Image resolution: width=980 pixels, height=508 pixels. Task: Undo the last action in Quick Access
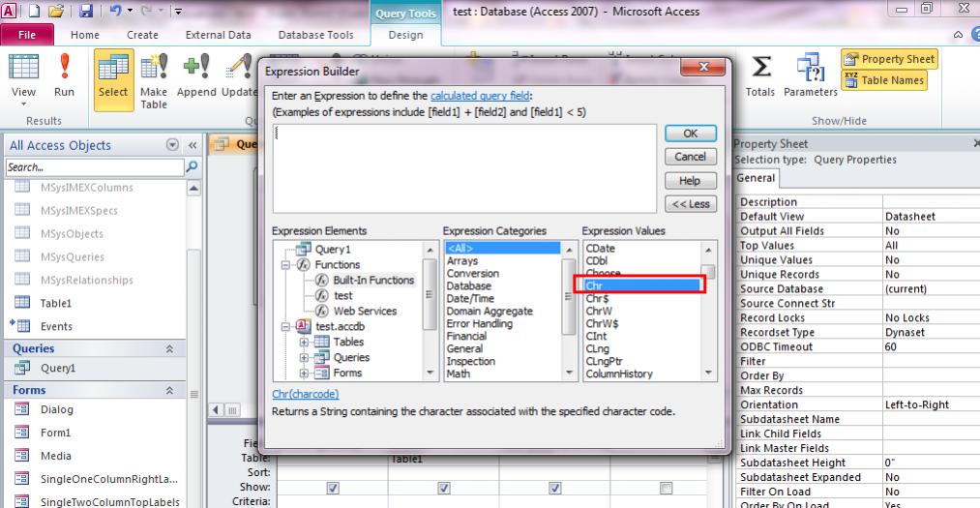(x=116, y=11)
